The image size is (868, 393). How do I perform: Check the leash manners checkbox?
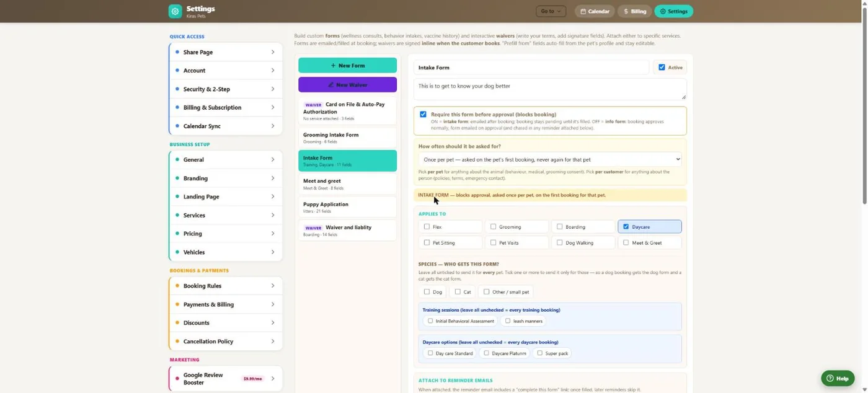(508, 321)
